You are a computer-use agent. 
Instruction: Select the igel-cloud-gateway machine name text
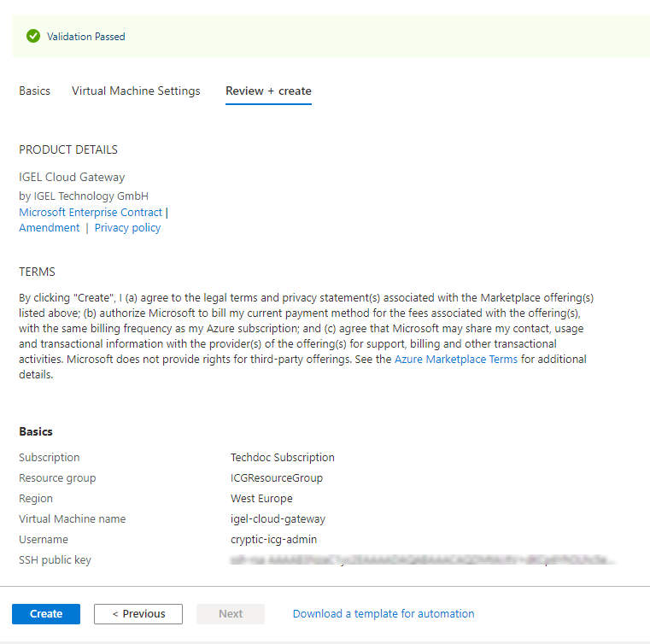click(278, 518)
